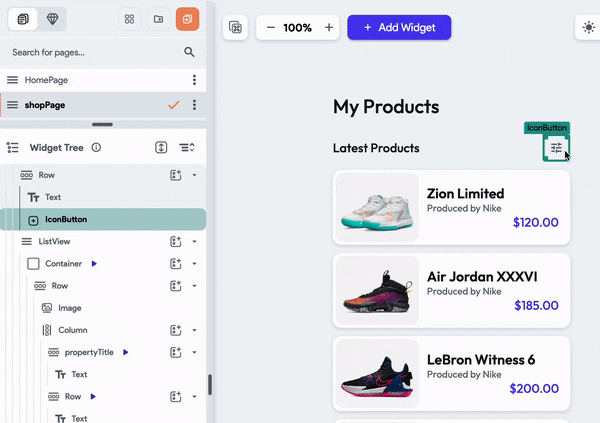Click the My Products heading

click(386, 107)
